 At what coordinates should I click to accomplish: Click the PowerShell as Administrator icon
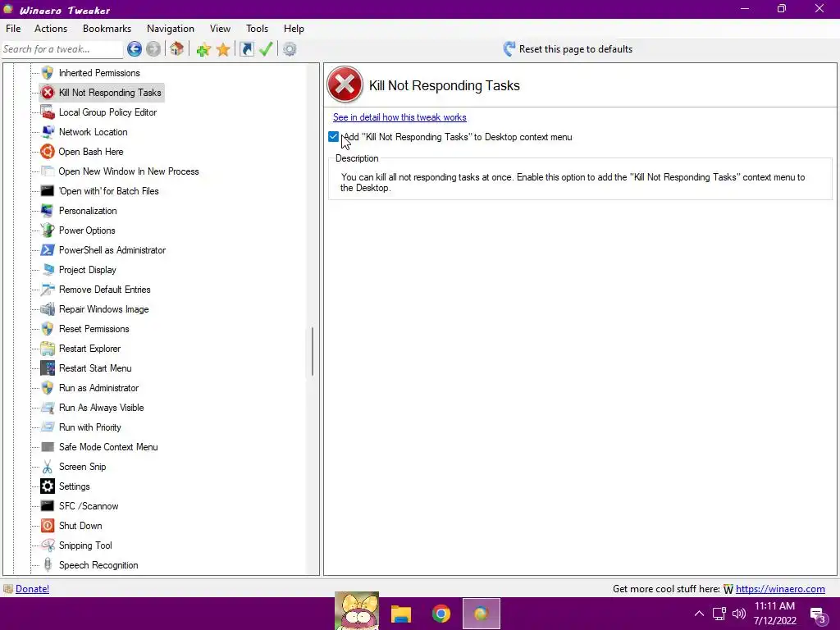pyautogui.click(x=48, y=250)
